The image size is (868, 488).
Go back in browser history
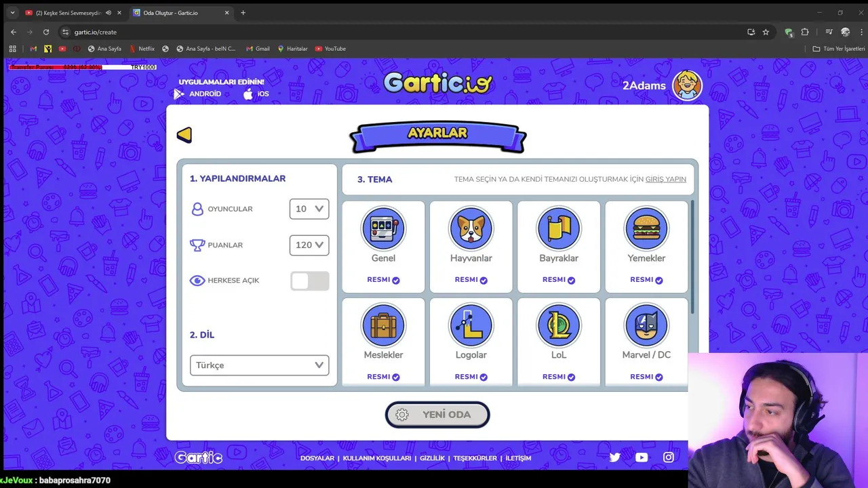coord(14,32)
